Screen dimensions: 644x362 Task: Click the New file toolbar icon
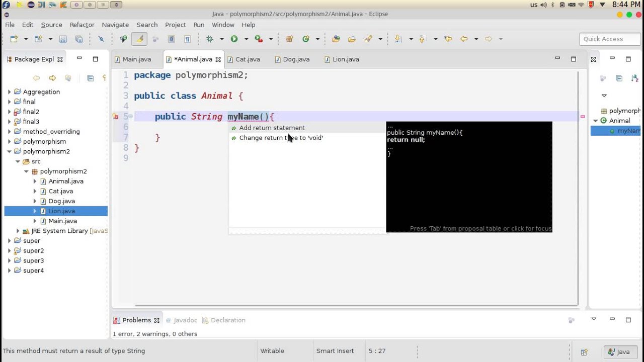pyautogui.click(x=14, y=39)
